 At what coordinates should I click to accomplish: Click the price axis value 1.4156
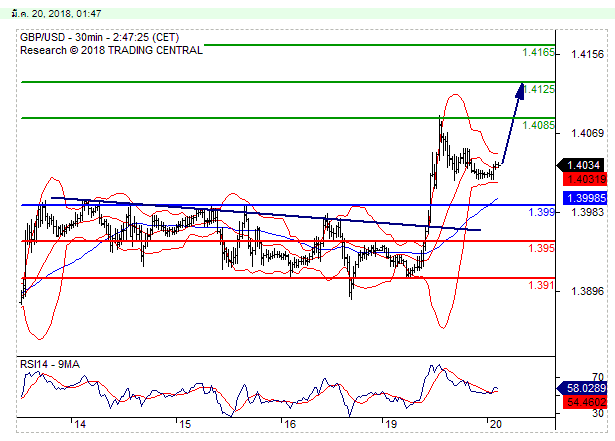coord(587,54)
